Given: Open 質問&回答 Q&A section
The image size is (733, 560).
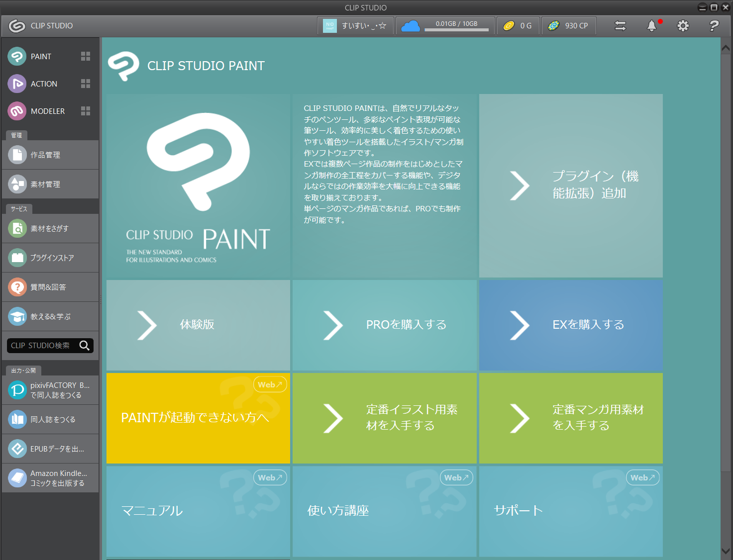Looking at the screenshot, I should (x=50, y=287).
